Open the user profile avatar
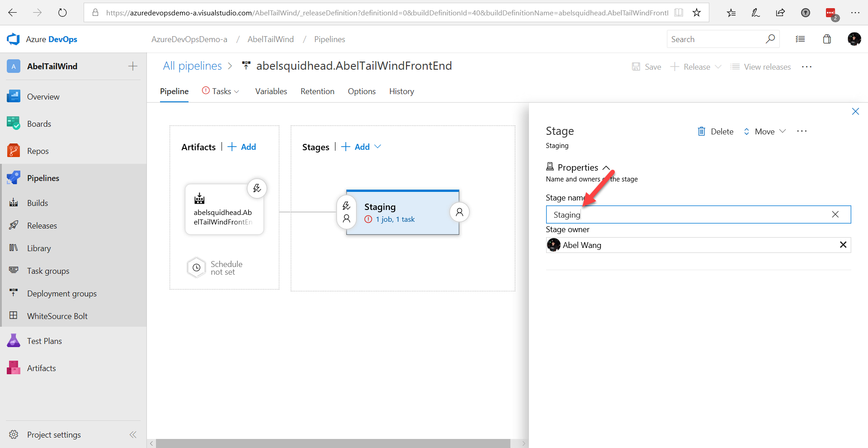The height and width of the screenshot is (448, 868). click(854, 39)
